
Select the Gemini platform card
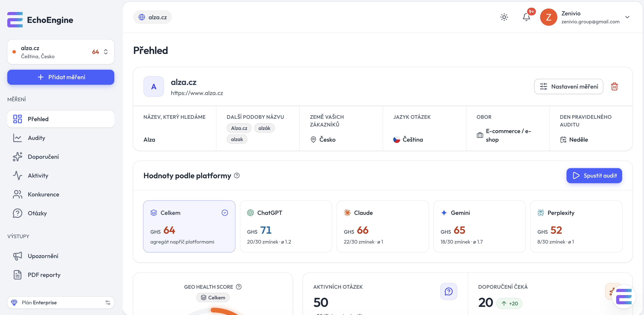tap(479, 226)
